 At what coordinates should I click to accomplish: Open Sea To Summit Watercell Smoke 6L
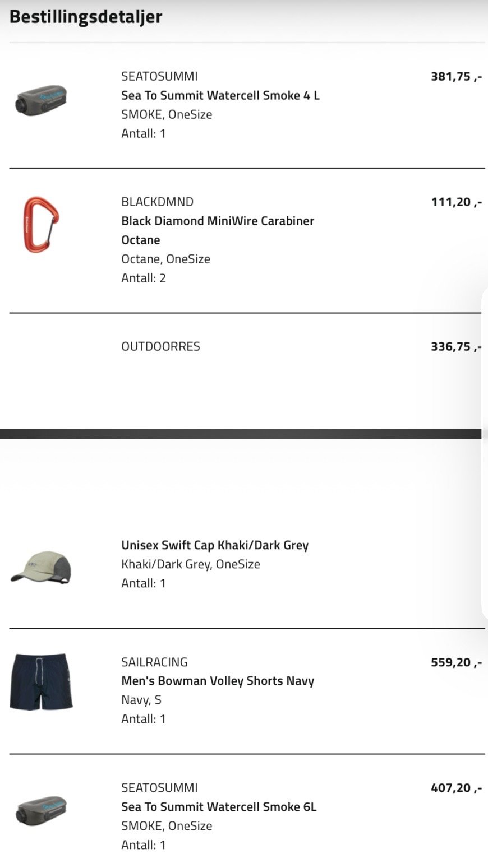[219, 807]
